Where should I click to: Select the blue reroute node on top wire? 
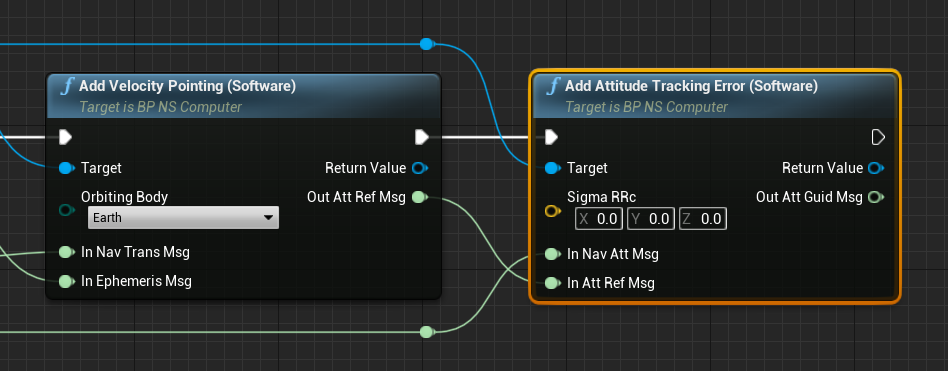click(426, 44)
